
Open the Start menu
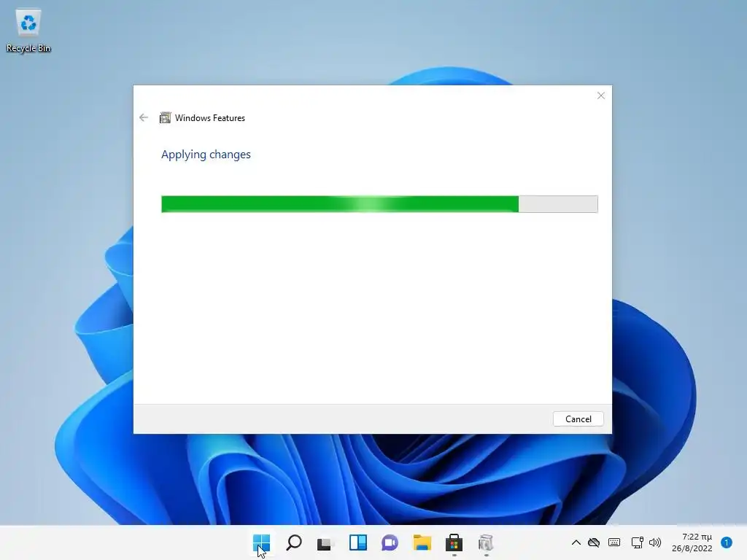pyautogui.click(x=262, y=542)
